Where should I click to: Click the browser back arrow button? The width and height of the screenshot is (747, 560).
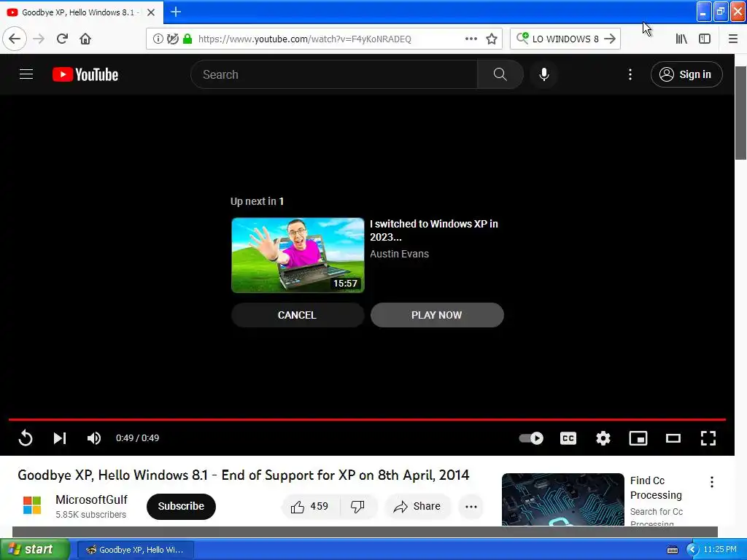15,39
